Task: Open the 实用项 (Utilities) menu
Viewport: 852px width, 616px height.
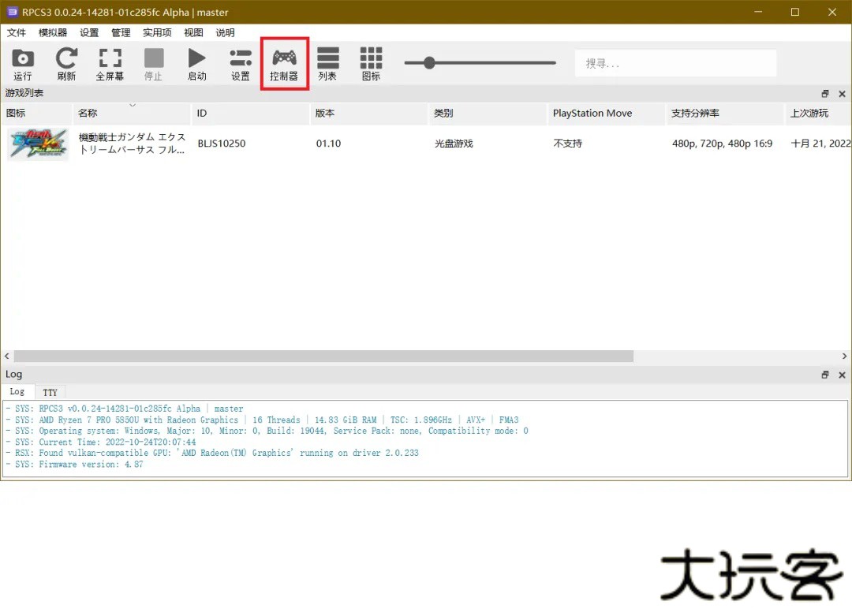Action: click(156, 32)
